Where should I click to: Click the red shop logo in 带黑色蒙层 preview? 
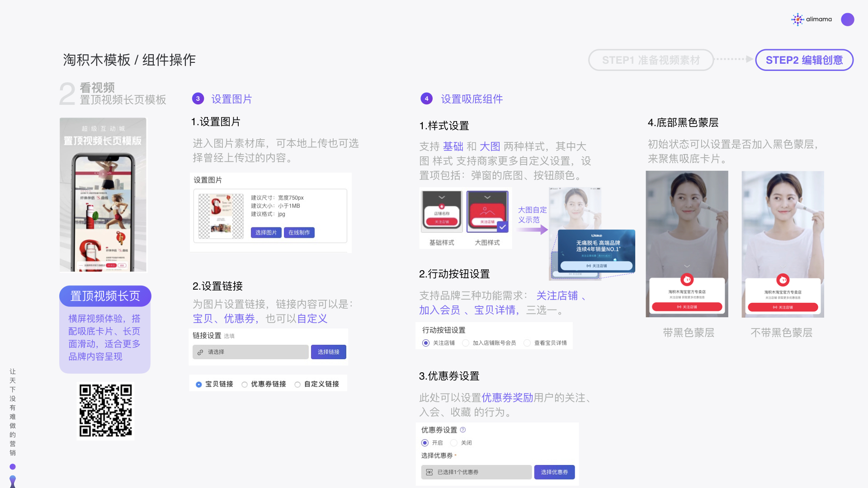[687, 279]
